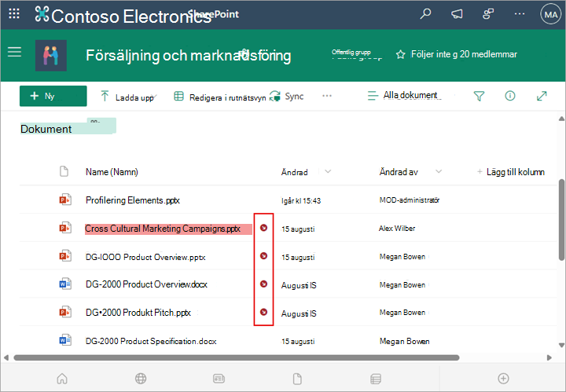Click the scroll right arrow
This screenshot has height=392, width=566.
pos(549,357)
